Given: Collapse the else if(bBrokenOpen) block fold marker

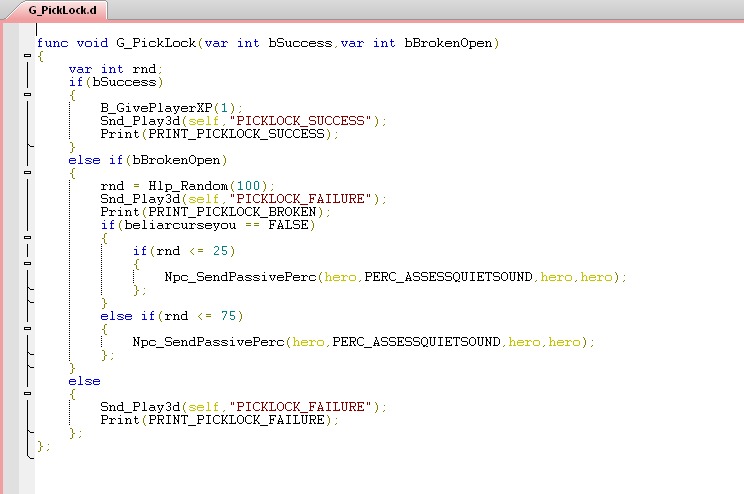Looking at the screenshot, I should point(28,172).
